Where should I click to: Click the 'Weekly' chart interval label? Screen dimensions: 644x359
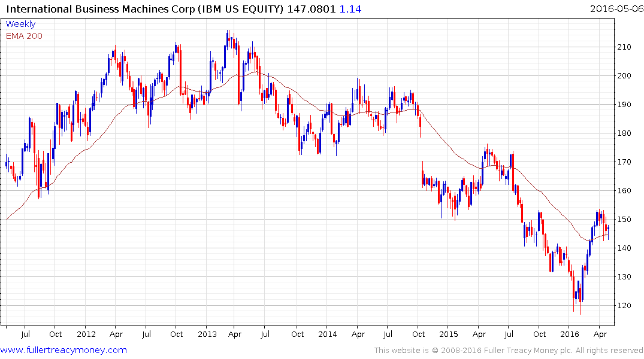(x=20, y=24)
